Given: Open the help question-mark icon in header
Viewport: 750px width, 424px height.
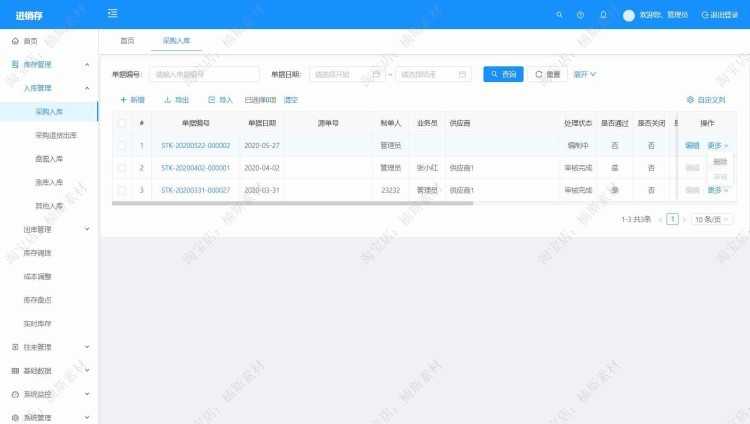Looking at the screenshot, I should click(x=580, y=15).
